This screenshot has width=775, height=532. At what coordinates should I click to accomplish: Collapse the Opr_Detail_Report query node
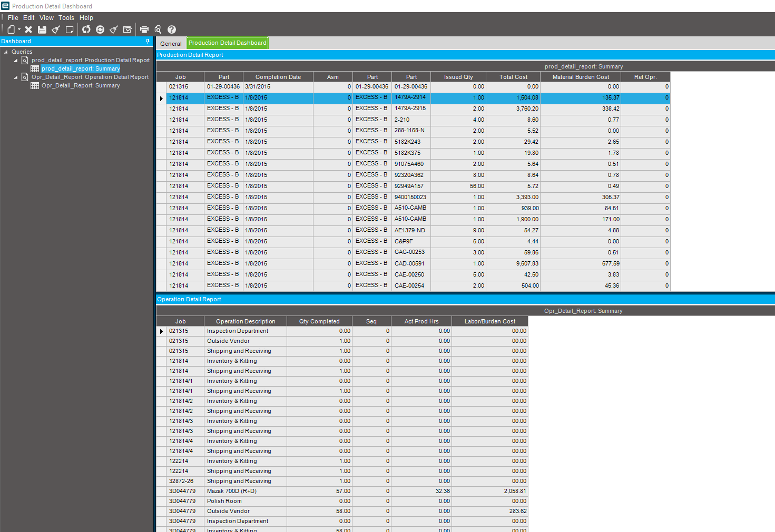pos(16,77)
